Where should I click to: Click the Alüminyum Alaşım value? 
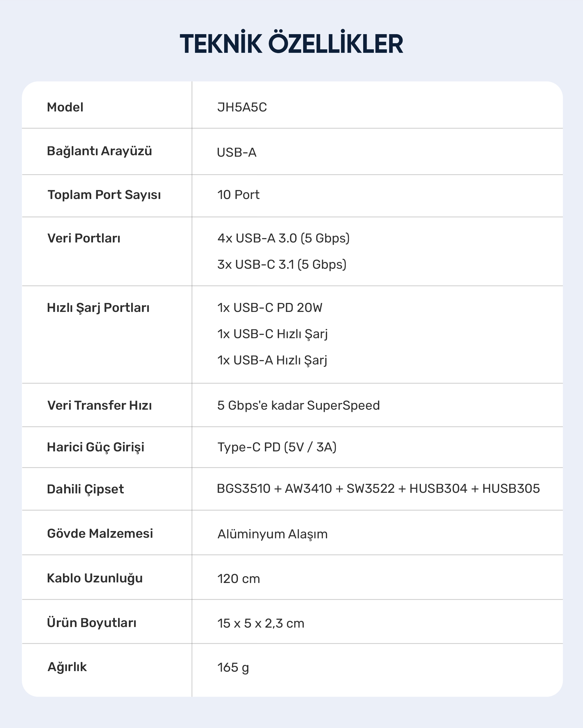[x=272, y=534]
